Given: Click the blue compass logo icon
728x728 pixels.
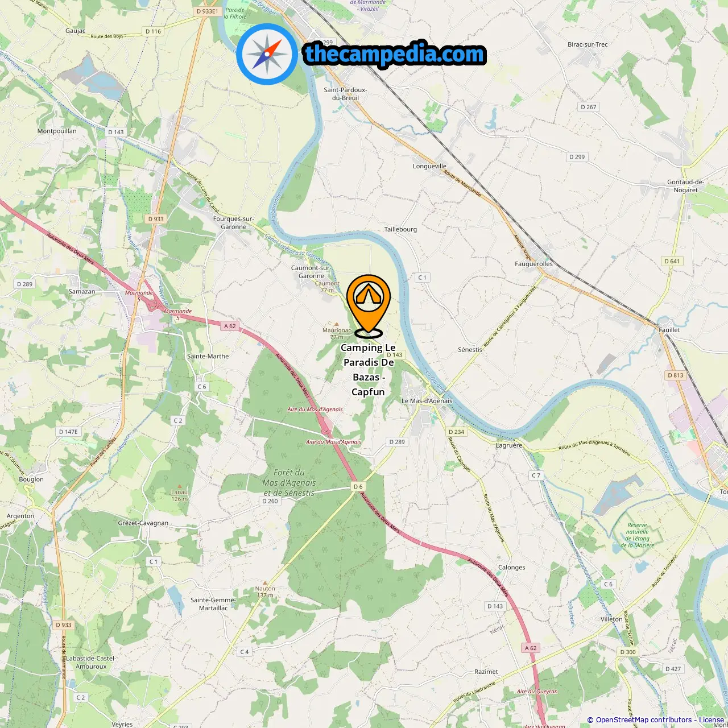Looking at the screenshot, I should pos(267,55).
